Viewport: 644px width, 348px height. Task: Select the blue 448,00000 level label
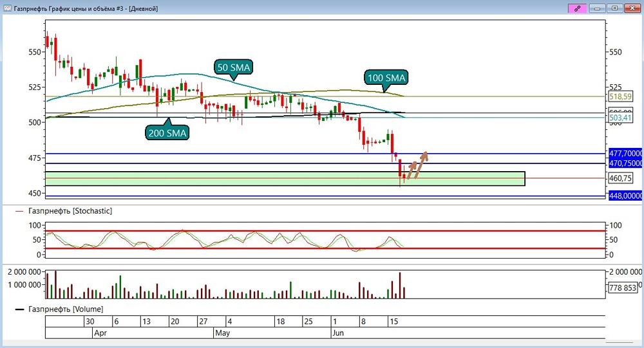coord(625,196)
